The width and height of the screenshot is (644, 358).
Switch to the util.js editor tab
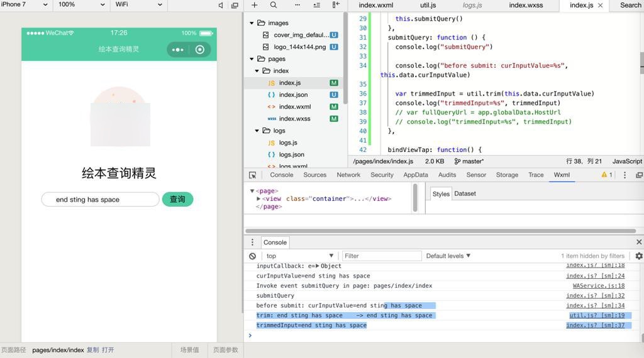click(428, 5)
